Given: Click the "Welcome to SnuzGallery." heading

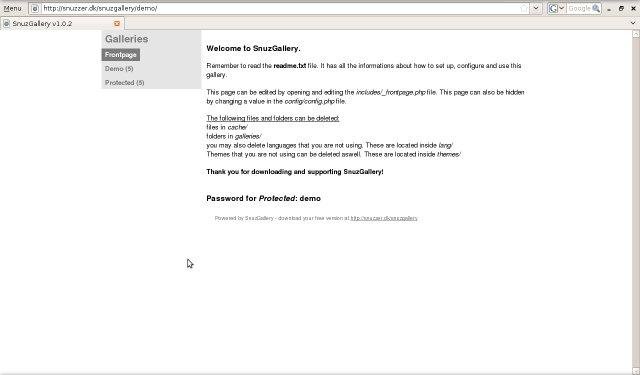Looking at the screenshot, I should click(x=253, y=48).
